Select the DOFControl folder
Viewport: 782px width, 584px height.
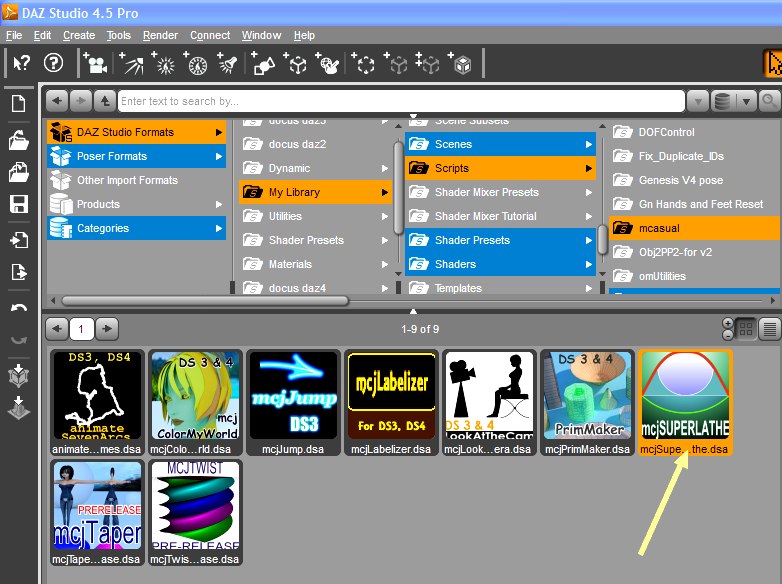pyautogui.click(x=695, y=132)
